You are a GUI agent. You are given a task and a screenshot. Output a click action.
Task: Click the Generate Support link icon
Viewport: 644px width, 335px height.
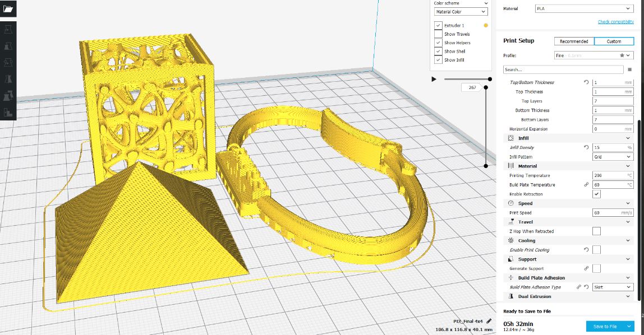tap(586, 268)
